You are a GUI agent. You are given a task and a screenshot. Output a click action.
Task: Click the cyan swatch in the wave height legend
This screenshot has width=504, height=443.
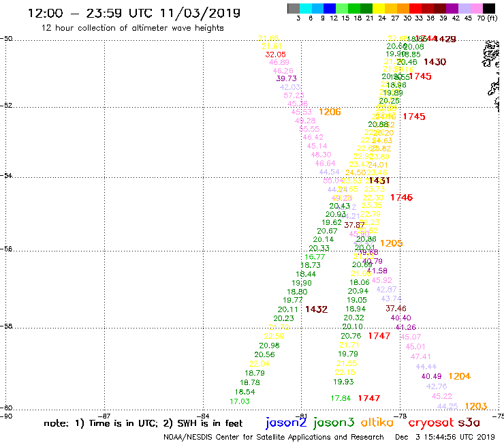306,8
